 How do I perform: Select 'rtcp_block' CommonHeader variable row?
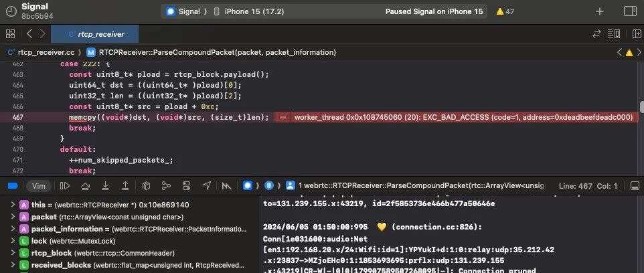click(129, 253)
